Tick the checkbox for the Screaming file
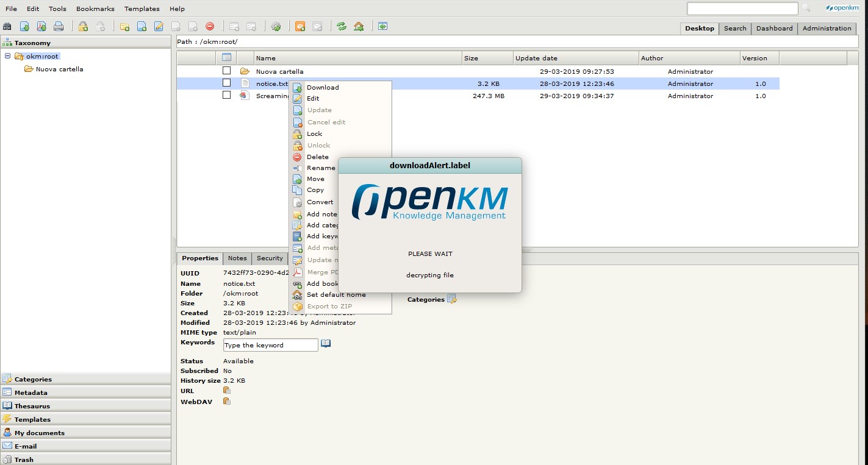 226,95
